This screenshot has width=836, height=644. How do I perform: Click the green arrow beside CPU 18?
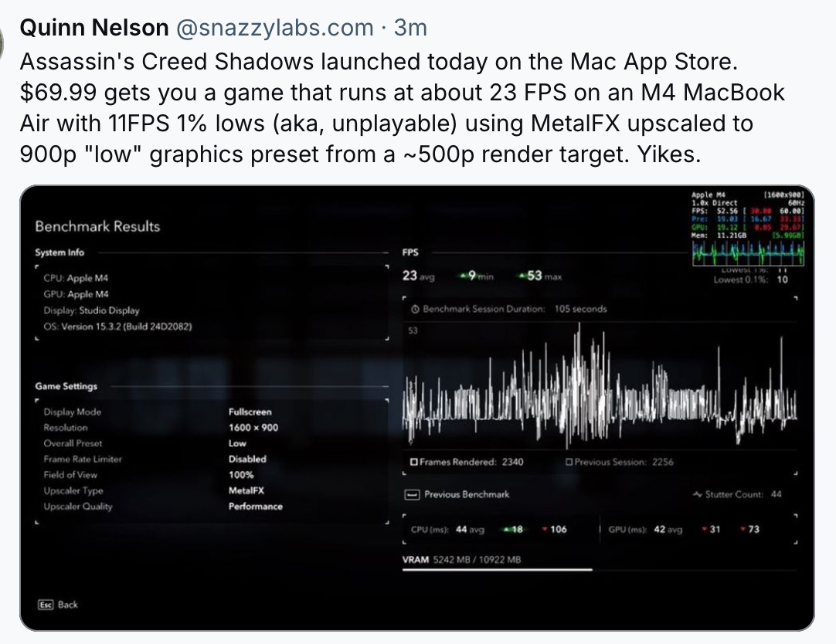click(x=507, y=530)
